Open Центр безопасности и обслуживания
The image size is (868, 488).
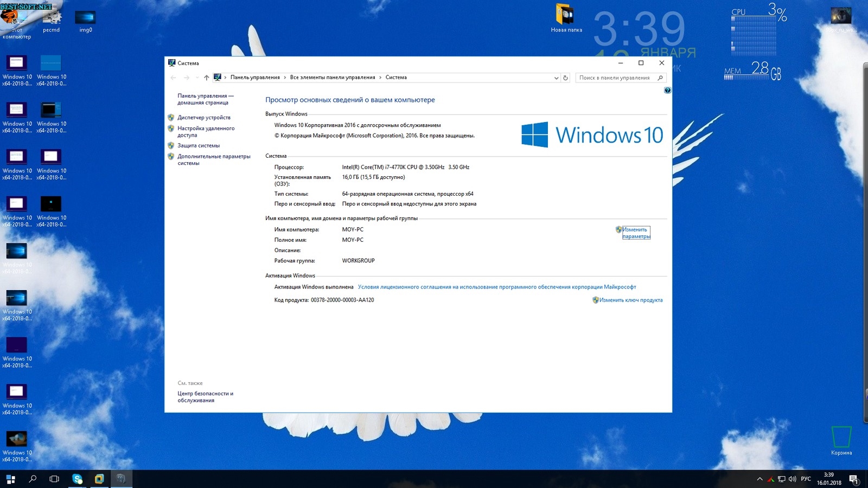click(205, 397)
